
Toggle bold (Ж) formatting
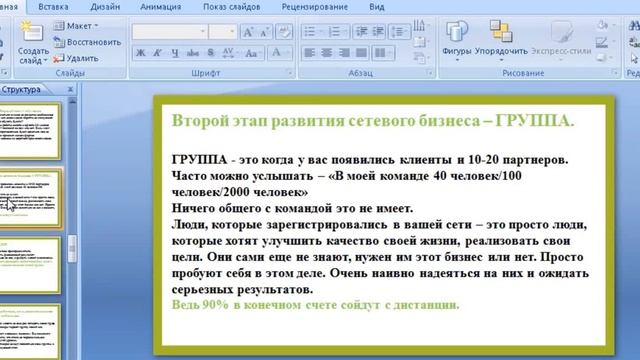pos(140,53)
